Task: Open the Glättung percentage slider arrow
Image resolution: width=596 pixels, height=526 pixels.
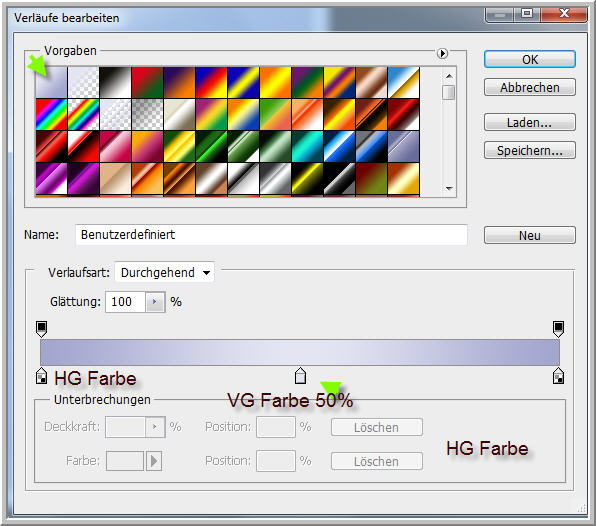Action: pyautogui.click(x=155, y=302)
